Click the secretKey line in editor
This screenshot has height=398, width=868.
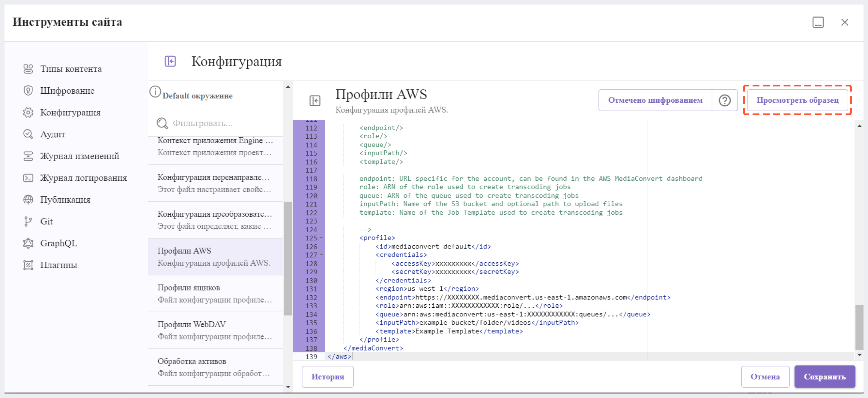pos(455,272)
